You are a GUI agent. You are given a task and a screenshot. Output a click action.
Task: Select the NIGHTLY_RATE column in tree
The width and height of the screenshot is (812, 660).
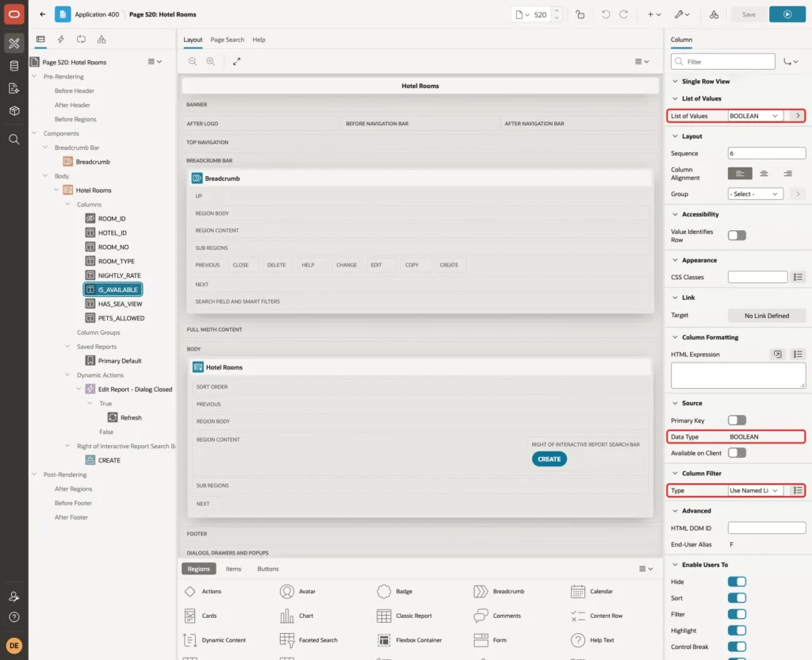119,275
